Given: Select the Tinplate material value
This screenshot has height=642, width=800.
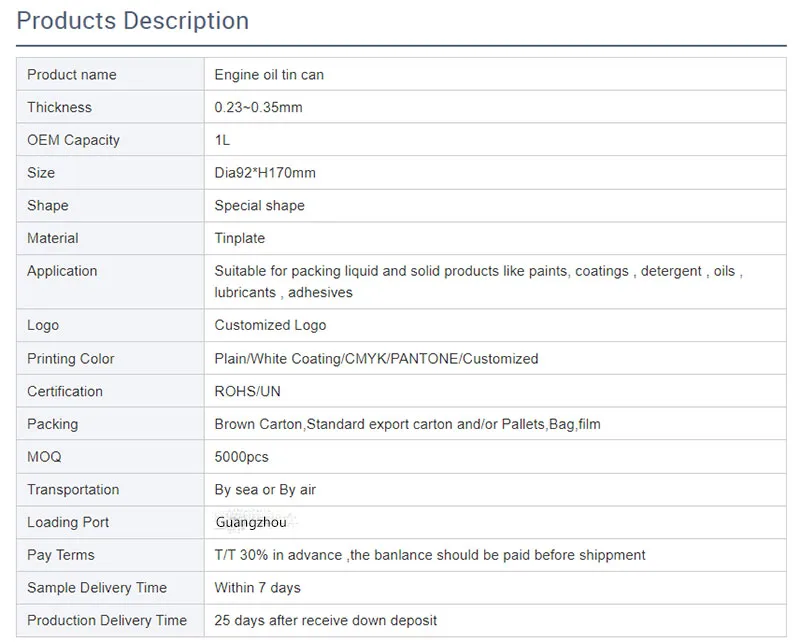Looking at the screenshot, I should click(240, 238).
